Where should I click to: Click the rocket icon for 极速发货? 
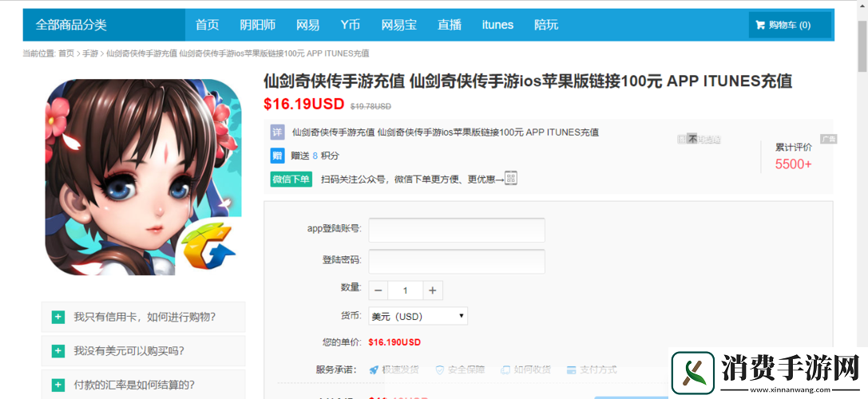click(375, 369)
